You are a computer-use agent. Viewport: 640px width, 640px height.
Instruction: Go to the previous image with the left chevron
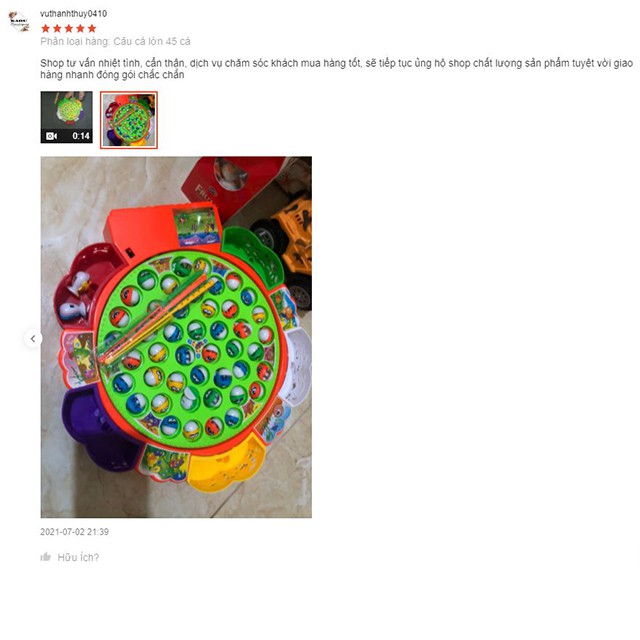pos(33,338)
